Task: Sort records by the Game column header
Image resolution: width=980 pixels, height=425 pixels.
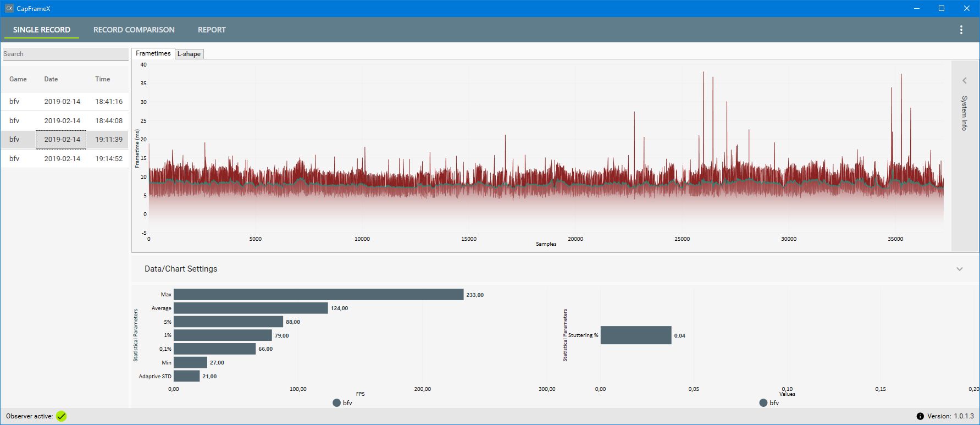Action: 18,79
